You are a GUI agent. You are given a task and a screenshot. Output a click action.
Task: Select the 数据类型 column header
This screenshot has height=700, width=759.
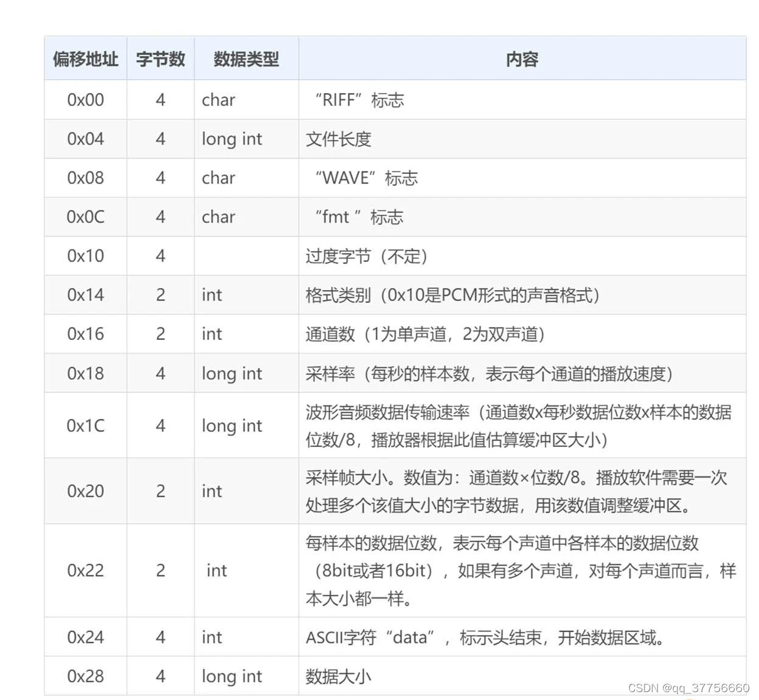246,59
